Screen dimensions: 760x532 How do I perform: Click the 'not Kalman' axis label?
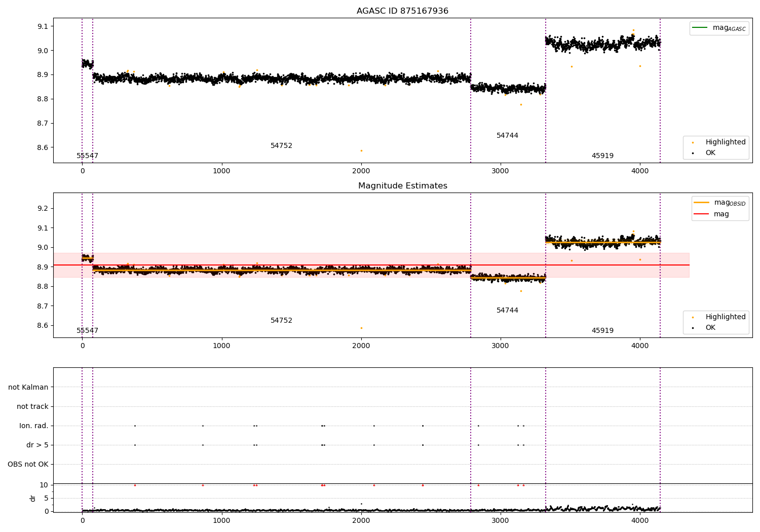28,387
